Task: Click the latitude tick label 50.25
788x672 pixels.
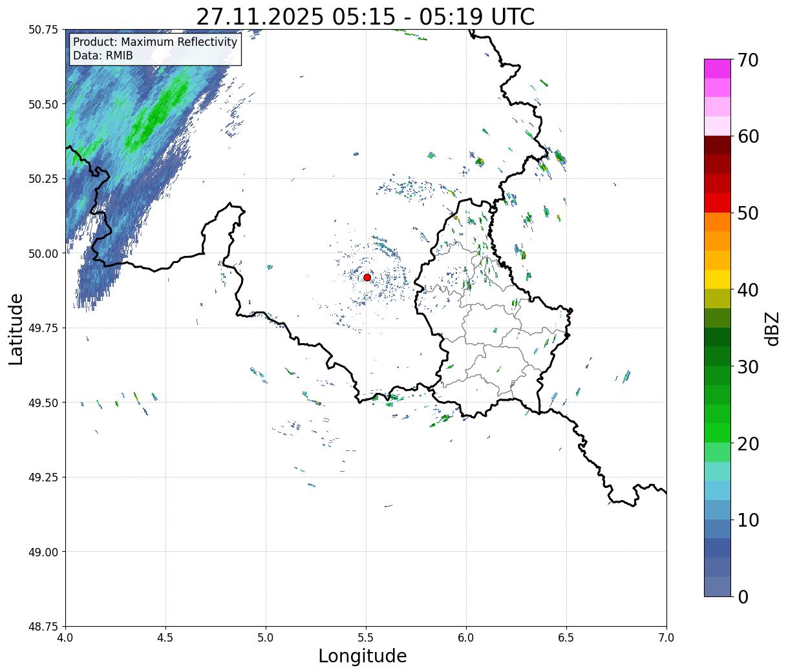Action: 43,179
